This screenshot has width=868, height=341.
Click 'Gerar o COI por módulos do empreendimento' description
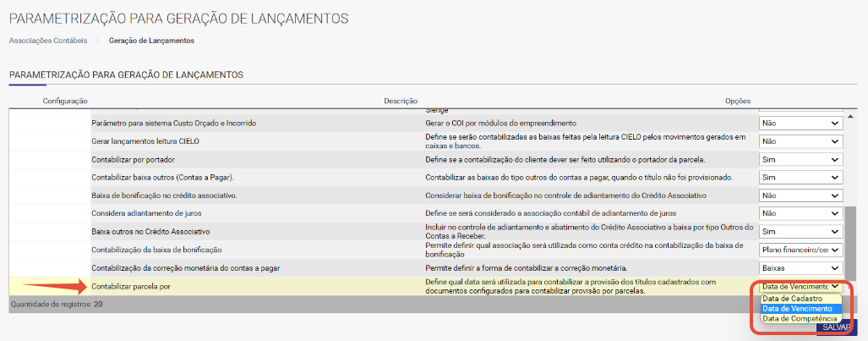(x=501, y=123)
